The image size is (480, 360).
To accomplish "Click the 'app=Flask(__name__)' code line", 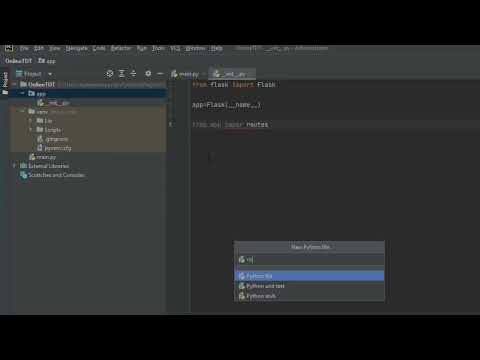I will (x=226, y=105).
